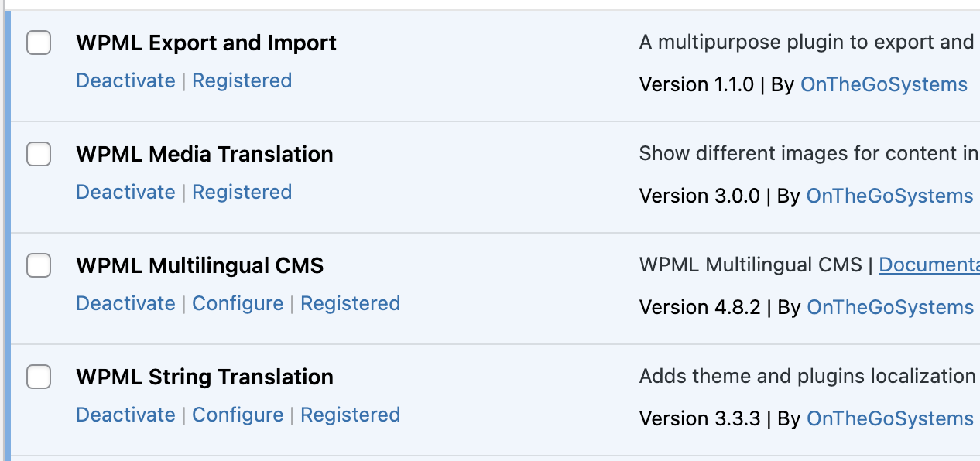Deactivate the WPML Export and Import plugin
This screenshot has width=980, height=461.
click(125, 80)
